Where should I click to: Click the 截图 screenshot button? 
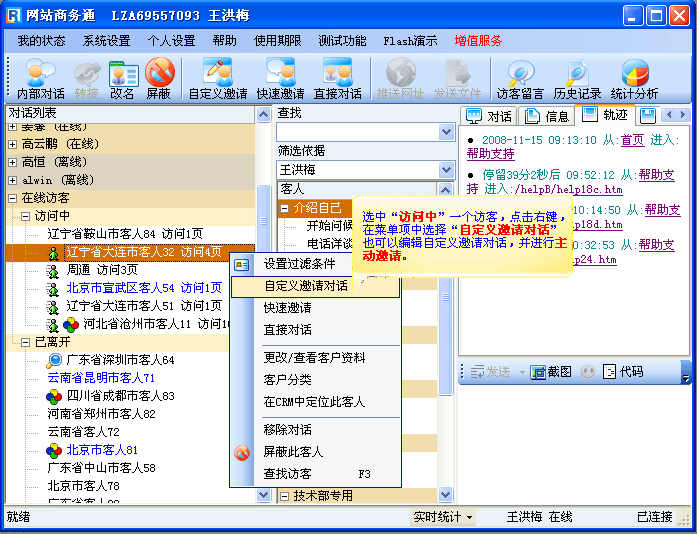coord(551,372)
